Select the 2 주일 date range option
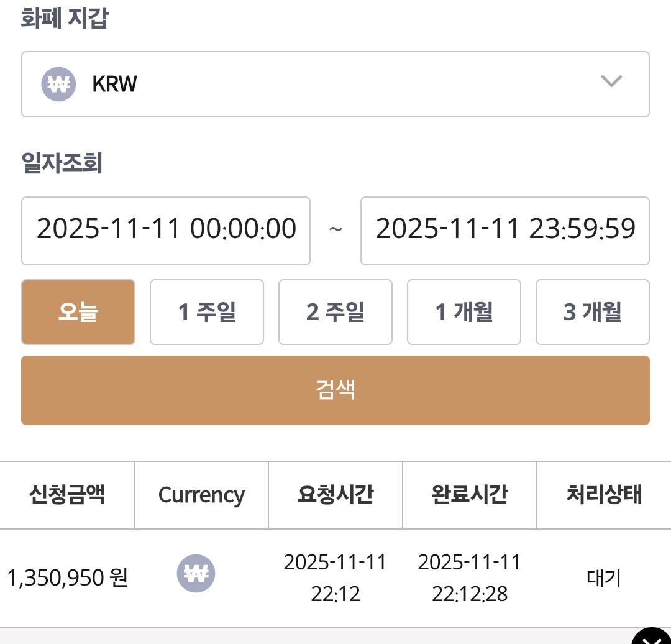 coord(335,312)
